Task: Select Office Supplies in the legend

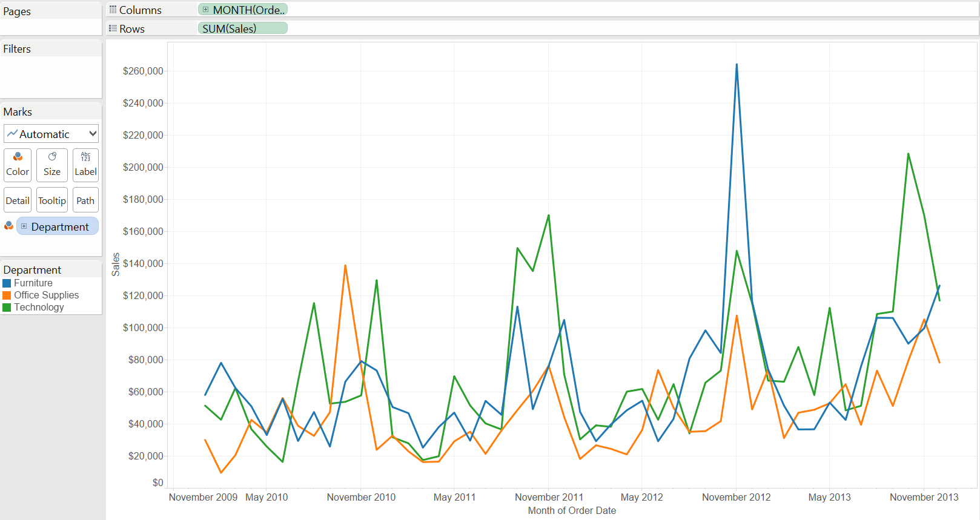Action: tap(47, 295)
